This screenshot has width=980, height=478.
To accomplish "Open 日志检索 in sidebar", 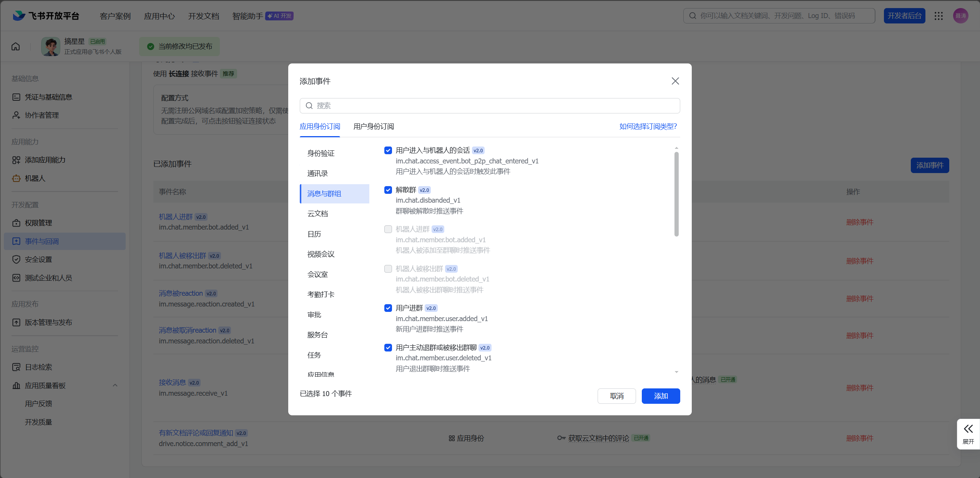I will (38, 367).
